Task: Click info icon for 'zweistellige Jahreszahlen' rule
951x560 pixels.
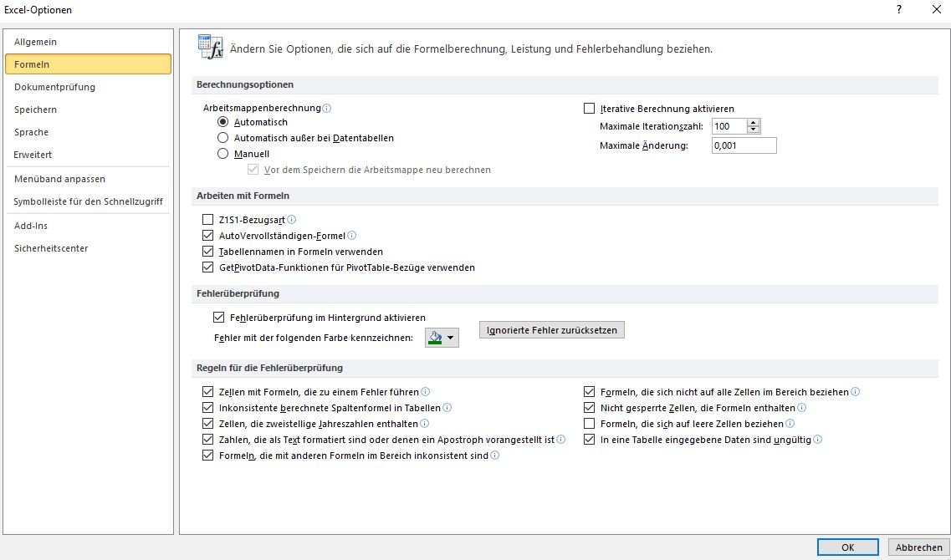Action: tap(425, 423)
